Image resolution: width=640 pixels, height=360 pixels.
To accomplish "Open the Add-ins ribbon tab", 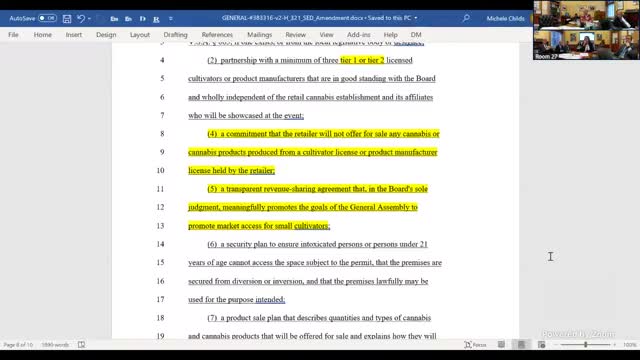I will click(x=359, y=35).
